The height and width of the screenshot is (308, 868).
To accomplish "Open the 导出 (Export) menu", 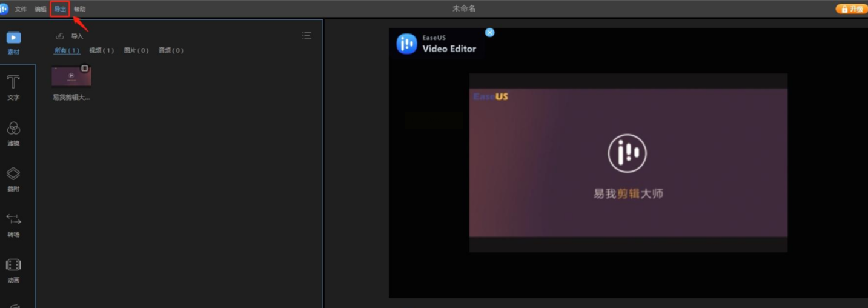I will [60, 9].
